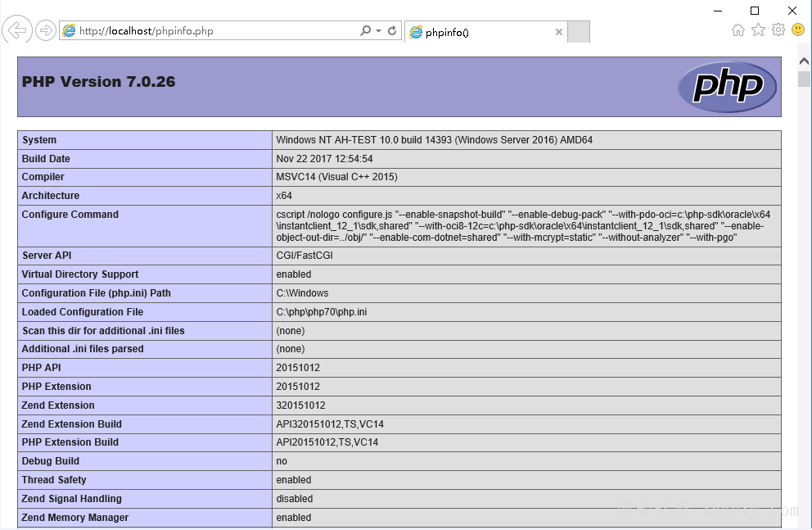Expand the address bar autocomplete dropdown arrow
Viewport: 812px width, 530px height.
(x=378, y=31)
